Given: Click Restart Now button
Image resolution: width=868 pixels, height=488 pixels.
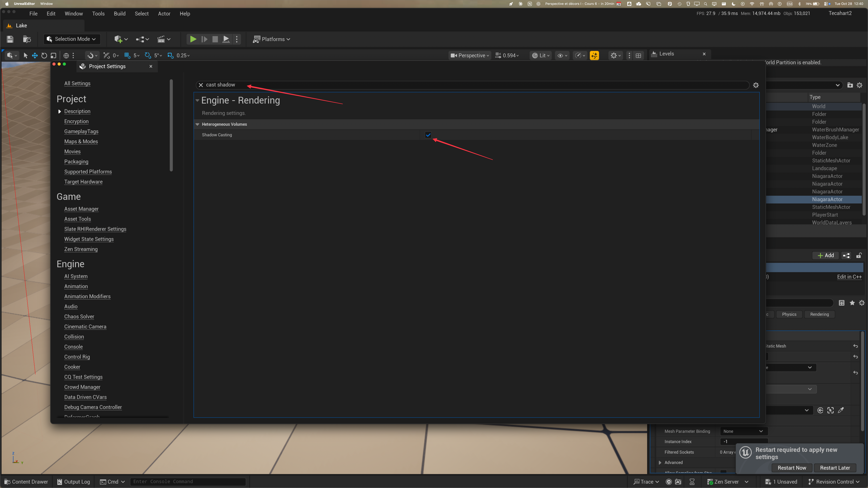Looking at the screenshot, I should coord(792,468).
